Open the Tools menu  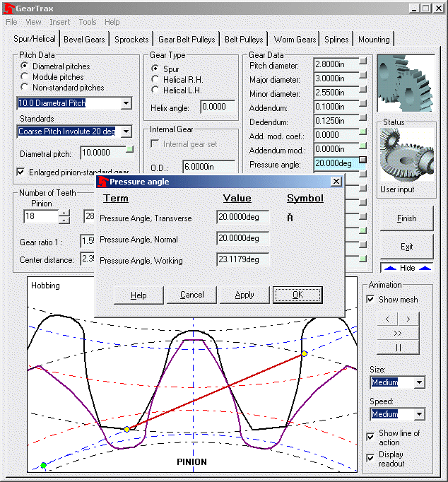click(x=88, y=22)
